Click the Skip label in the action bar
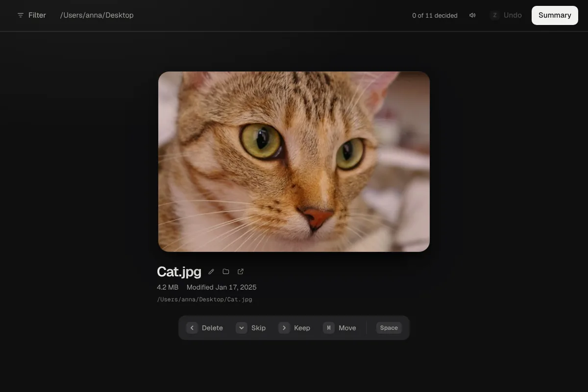 tap(258, 328)
